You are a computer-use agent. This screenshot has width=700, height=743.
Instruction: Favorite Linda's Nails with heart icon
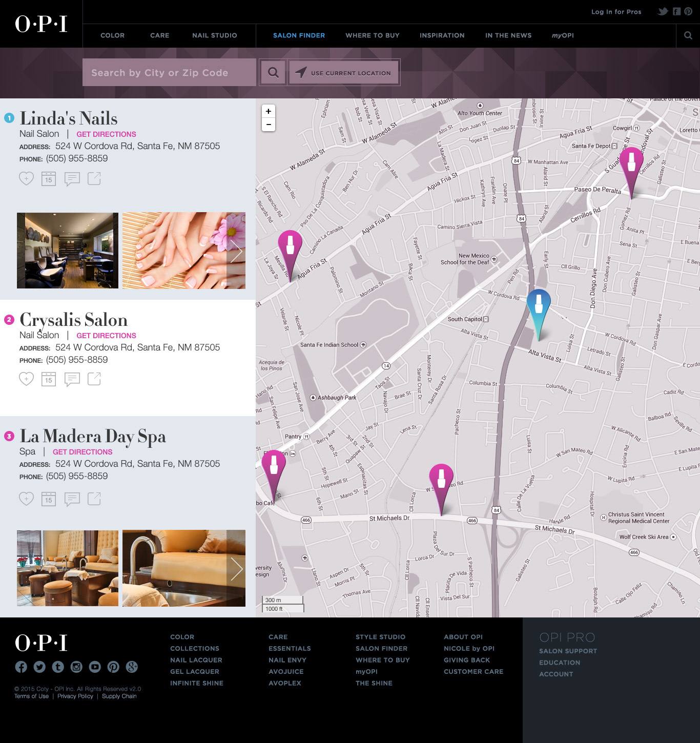coord(26,178)
